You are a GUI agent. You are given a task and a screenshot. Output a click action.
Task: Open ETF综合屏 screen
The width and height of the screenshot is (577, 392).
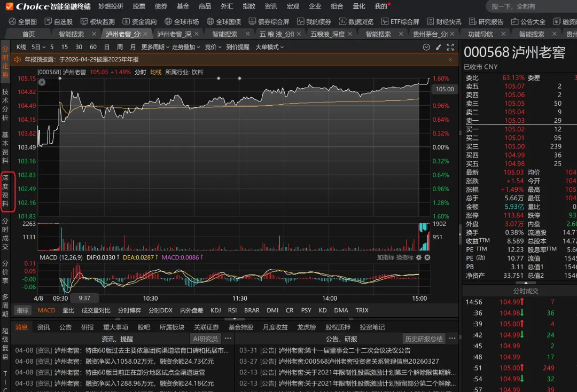click(x=400, y=22)
